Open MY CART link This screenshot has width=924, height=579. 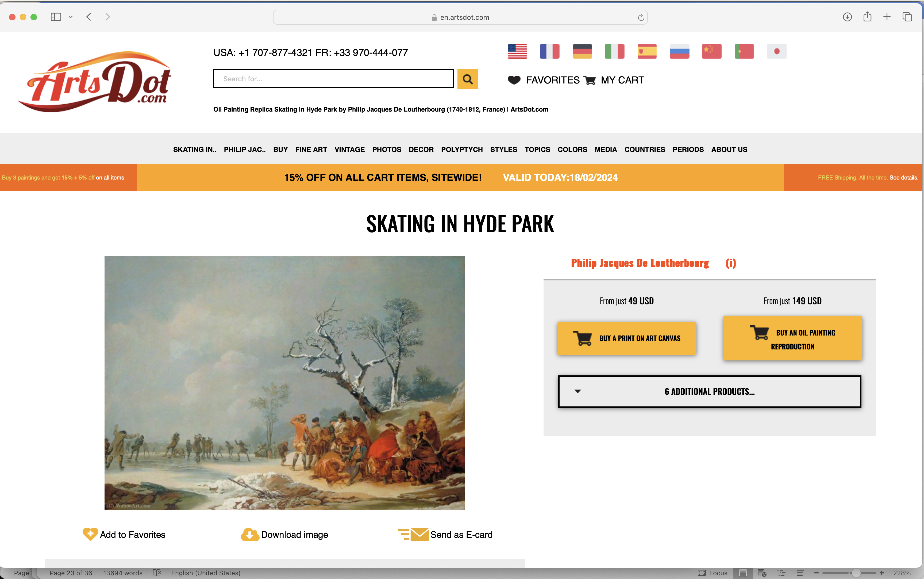614,80
